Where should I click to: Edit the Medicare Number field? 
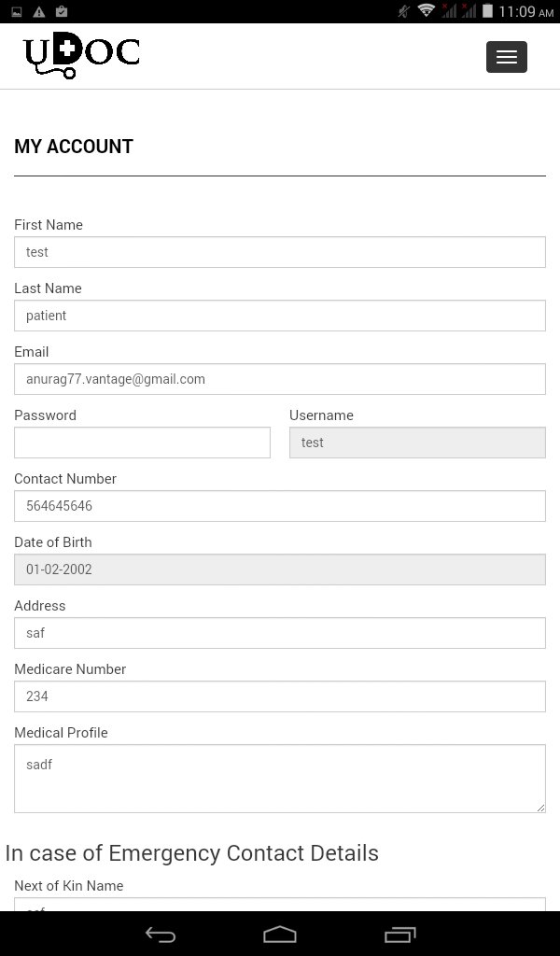(x=280, y=696)
